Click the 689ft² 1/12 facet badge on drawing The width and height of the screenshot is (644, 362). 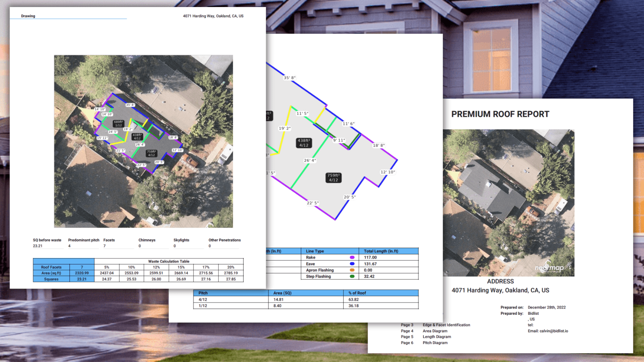(118, 124)
